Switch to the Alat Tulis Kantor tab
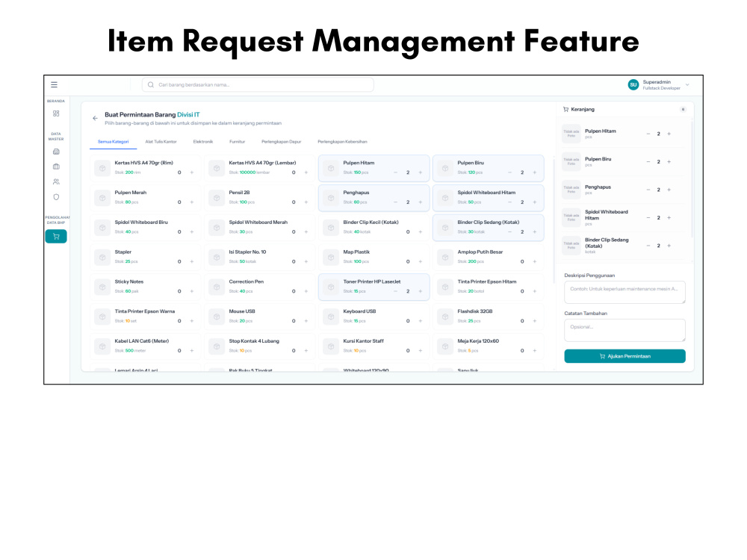 pos(161,142)
